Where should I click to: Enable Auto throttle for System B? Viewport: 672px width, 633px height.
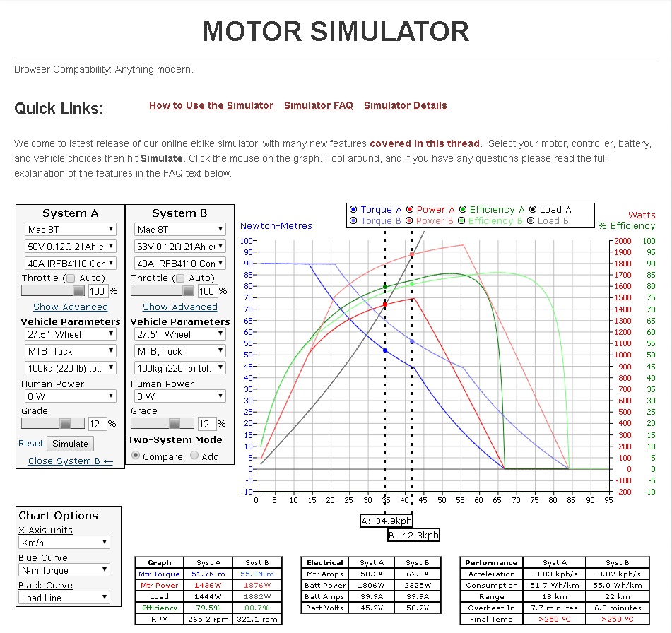point(180,278)
